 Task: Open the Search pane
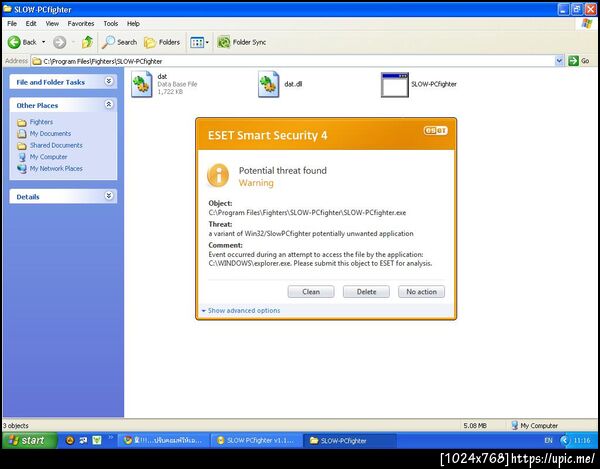tap(119, 42)
